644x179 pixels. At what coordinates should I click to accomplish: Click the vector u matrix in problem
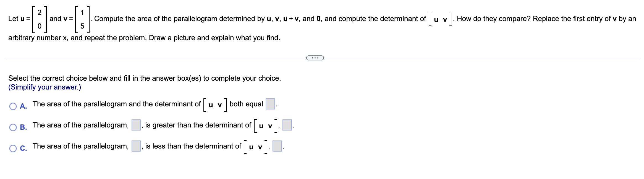(x=40, y=19)
